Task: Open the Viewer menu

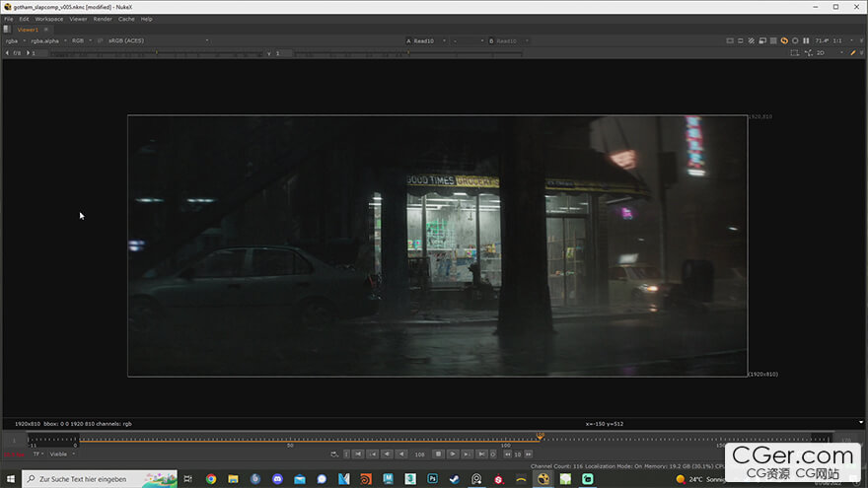Action: [x=78, y=19]
